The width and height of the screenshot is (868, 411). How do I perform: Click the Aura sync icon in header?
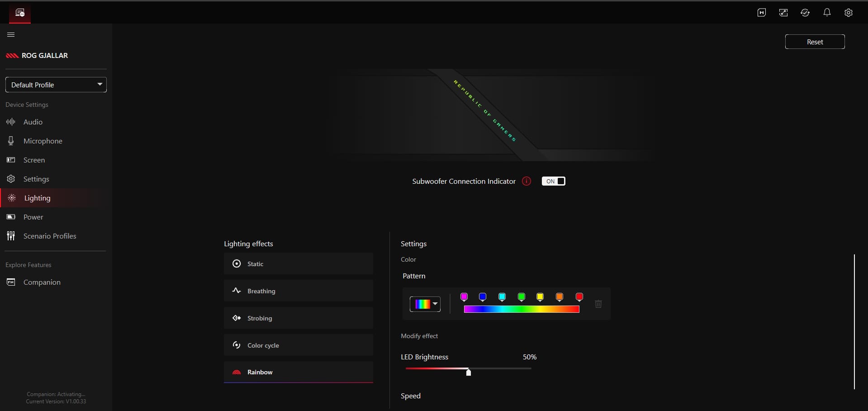[x=783, y=13]
